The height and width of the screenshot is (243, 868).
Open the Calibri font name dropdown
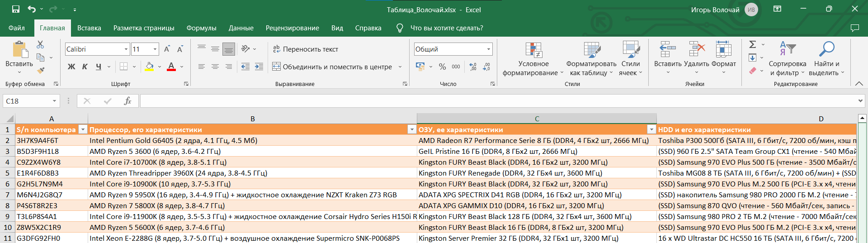click(126, 49)
